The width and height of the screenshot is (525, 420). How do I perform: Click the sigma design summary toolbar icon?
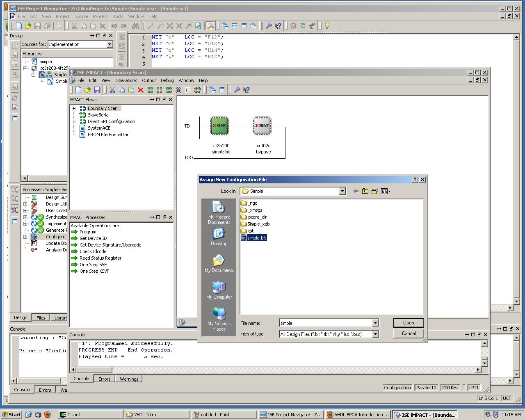coord(303,26)
